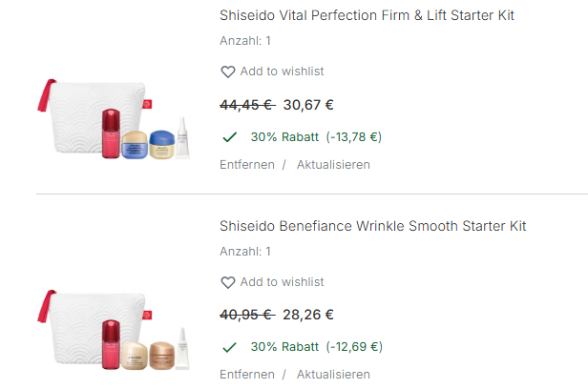Click the 28,26 € sale price
Screen dimensions: 588x389
(x=308, y=315)
